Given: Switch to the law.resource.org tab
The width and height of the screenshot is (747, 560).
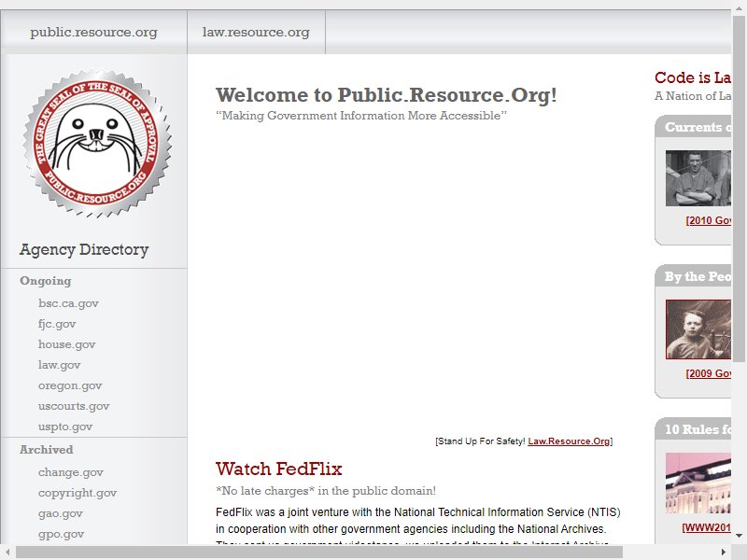Looking at the screenshot, I should pyautogui.click(x=256, y=33).
